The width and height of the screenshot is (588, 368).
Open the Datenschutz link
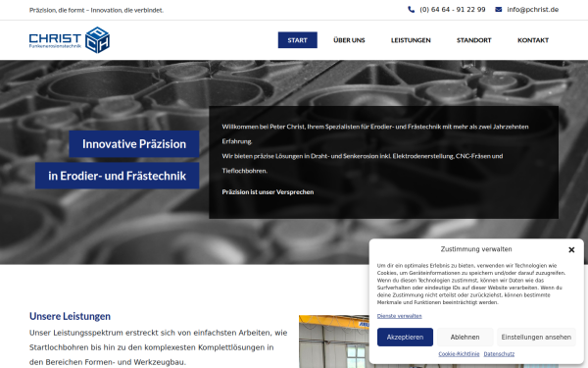pos(499,354)
